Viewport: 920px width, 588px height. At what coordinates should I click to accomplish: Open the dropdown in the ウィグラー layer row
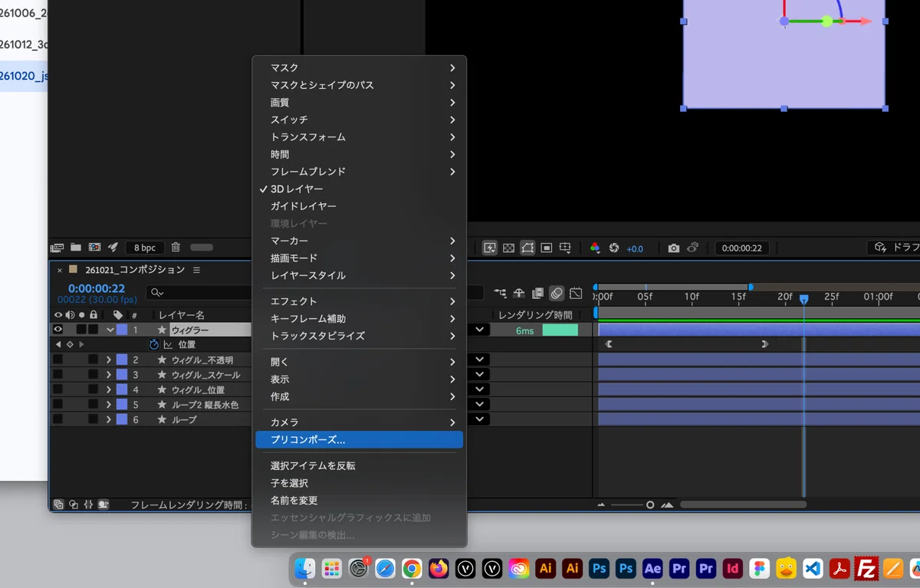(x=480, y=330)
